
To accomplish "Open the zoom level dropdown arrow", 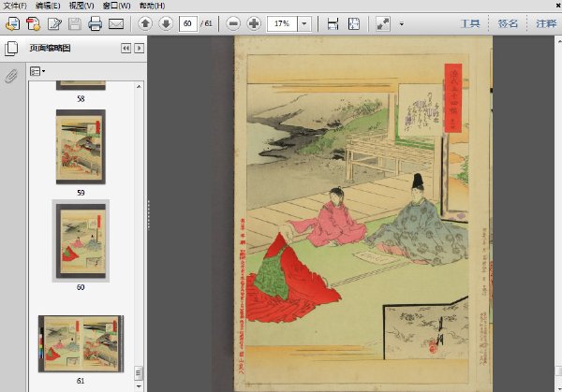I will [304, 23].
